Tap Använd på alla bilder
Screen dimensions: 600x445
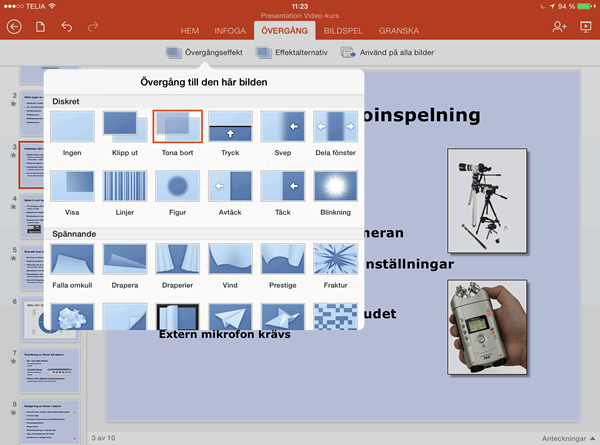coord(381,52)
